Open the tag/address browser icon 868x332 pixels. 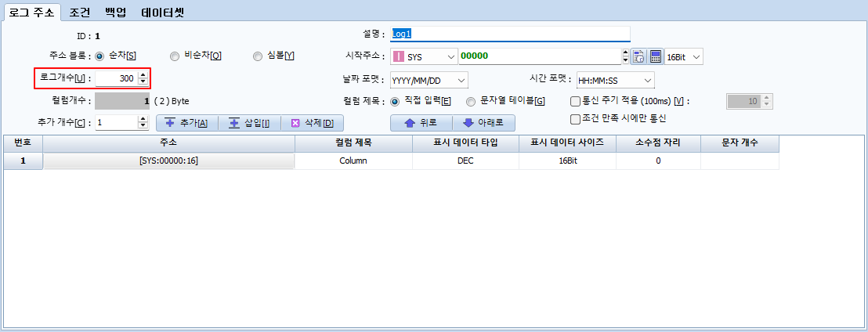click(x=638, y=56)
